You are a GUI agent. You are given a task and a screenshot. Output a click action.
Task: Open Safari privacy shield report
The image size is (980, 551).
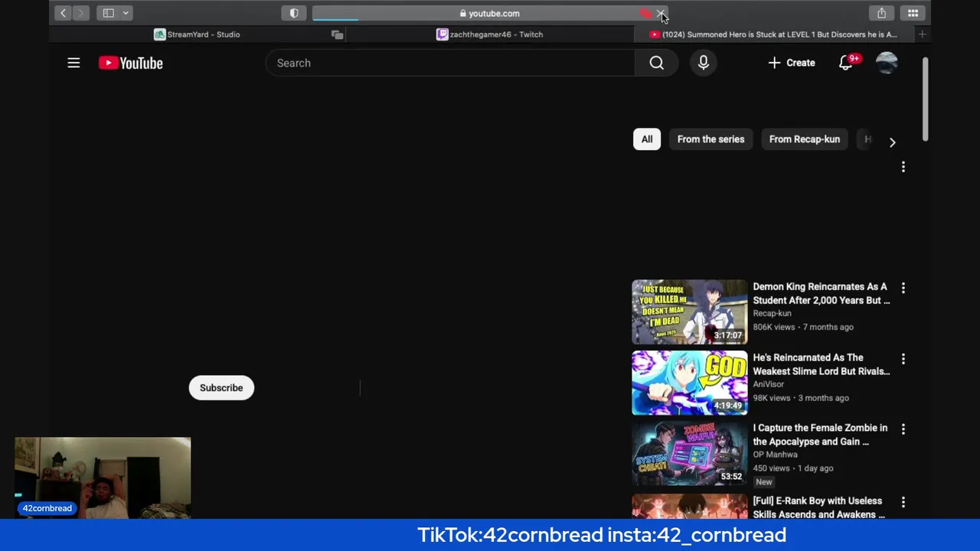pyautogui.click(x=294, y=13)
